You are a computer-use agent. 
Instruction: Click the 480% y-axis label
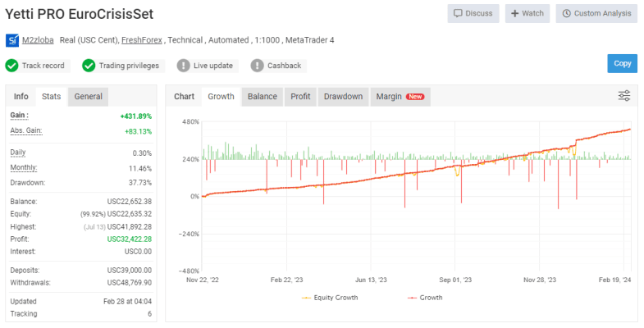click(190, 122)
